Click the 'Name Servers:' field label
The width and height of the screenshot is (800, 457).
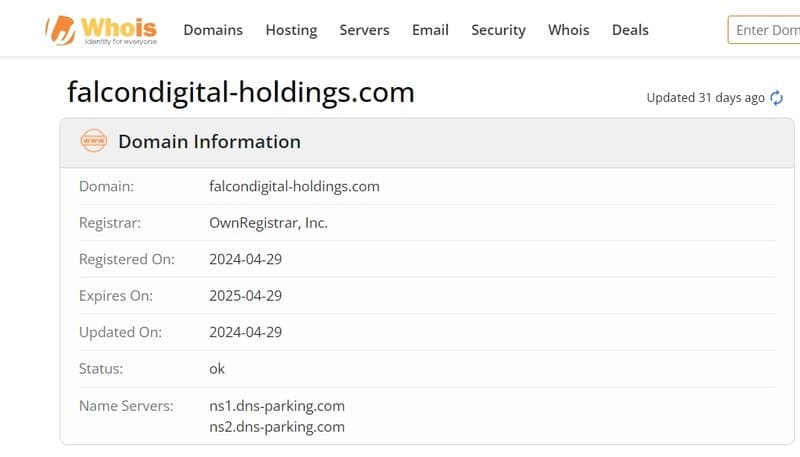click(x=126, y=406)
